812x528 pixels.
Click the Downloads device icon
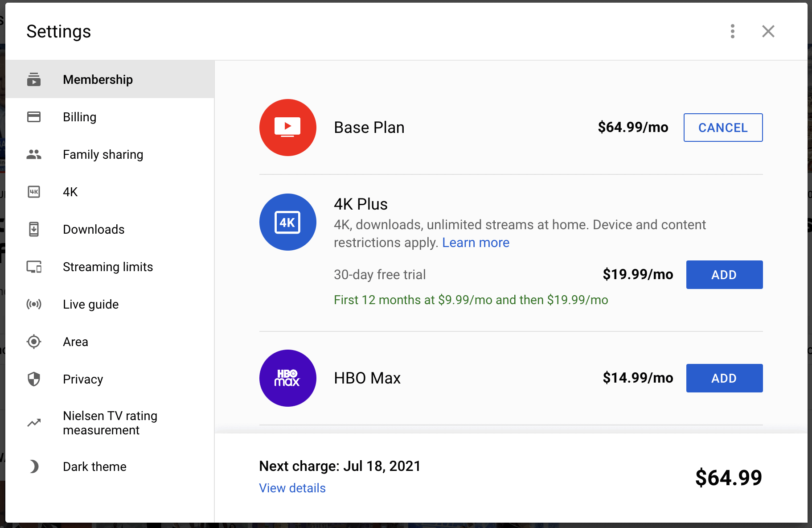pos(34,229)
